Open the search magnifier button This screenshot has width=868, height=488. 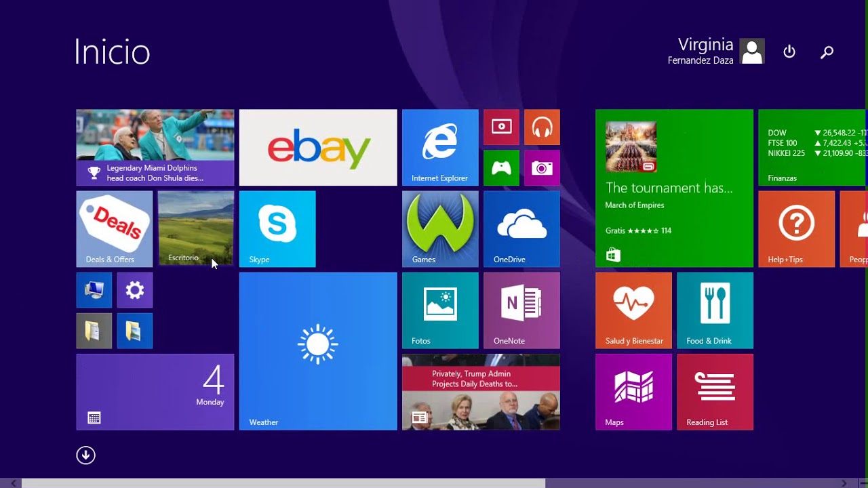(827, 52)
